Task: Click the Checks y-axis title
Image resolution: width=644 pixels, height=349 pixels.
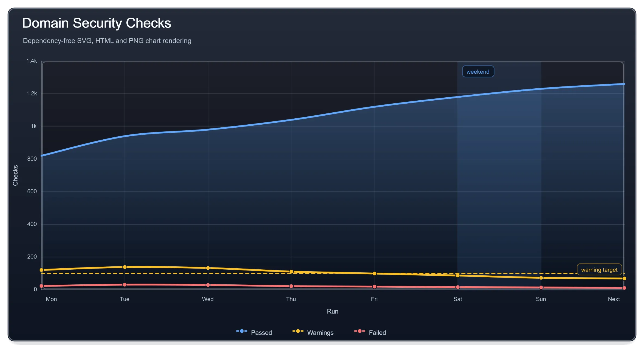Action: pyautogui.click(x=15, y=175)
